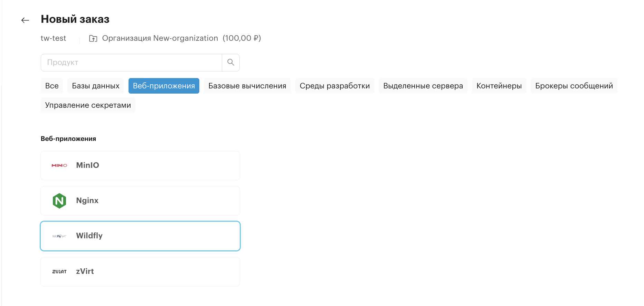This screenshot has width=644, height=306.
Task: Select the Базовые вычисления category tab
Action: click(247, 86)
